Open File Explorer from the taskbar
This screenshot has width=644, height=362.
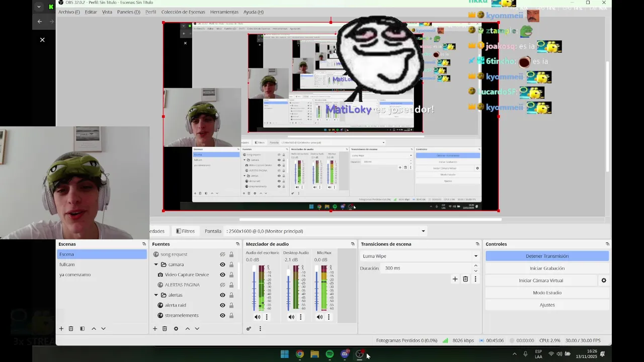point(314,354)
